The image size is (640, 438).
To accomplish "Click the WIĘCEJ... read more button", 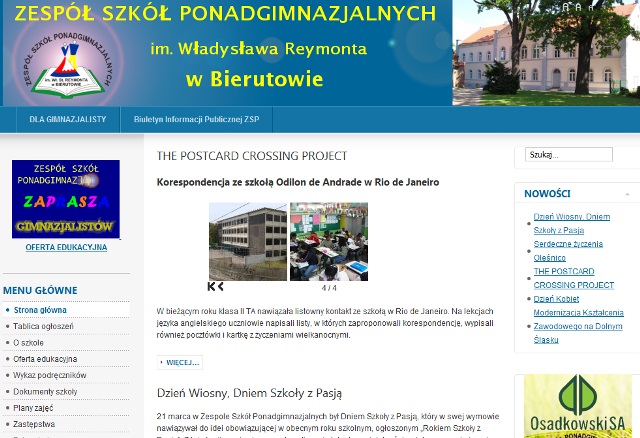I will pos(180,362).
